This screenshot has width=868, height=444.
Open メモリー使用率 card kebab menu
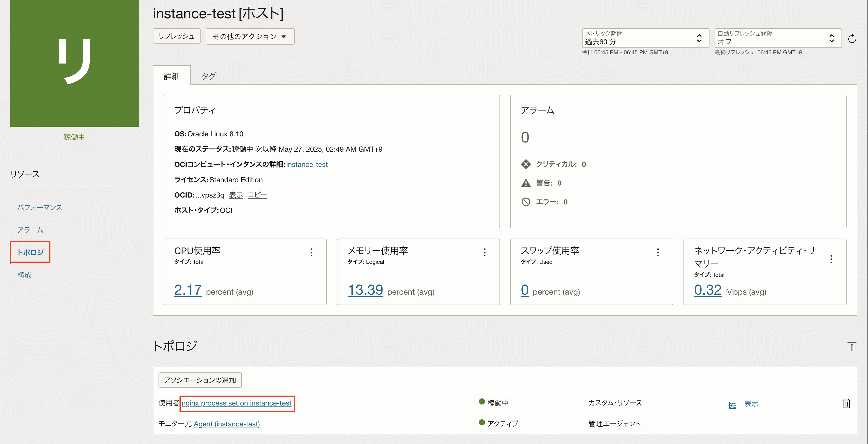click(484, 252)
